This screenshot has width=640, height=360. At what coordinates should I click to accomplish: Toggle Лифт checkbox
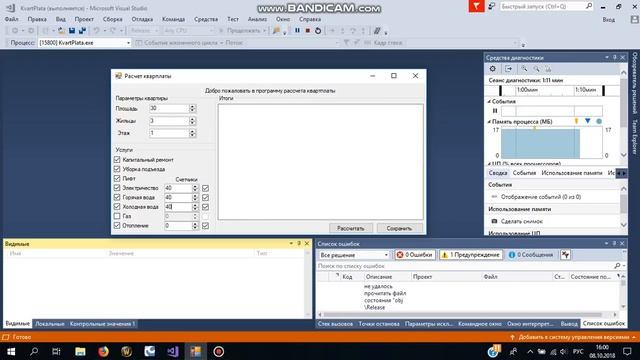click(117, 178)
